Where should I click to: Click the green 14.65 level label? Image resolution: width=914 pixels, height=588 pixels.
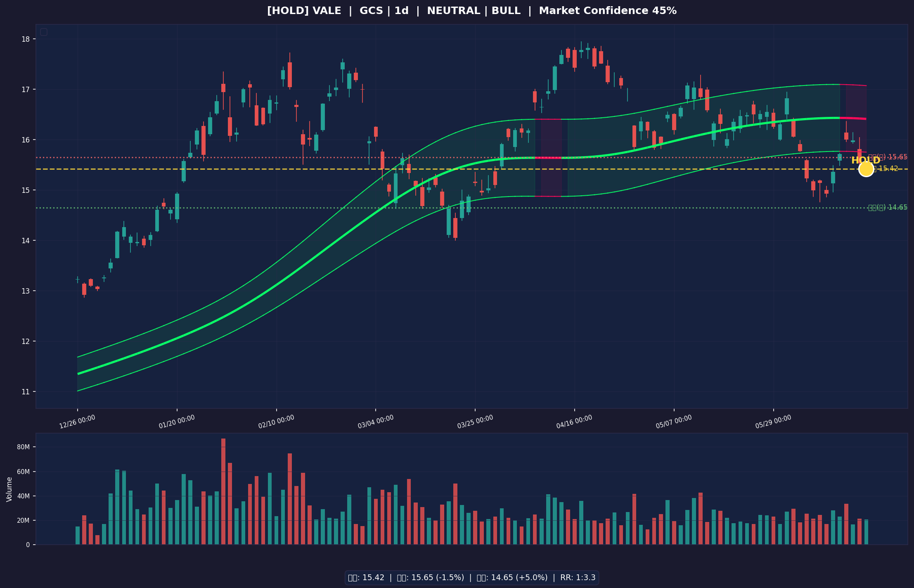[x=888, y=207]
